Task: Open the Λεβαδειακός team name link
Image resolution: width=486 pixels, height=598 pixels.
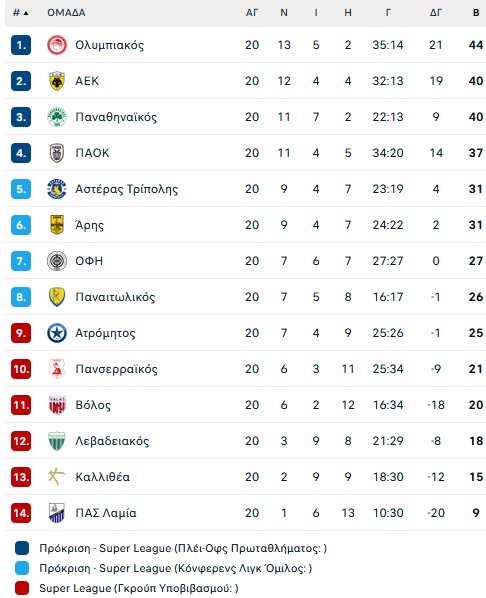Action: coord(112,441)
